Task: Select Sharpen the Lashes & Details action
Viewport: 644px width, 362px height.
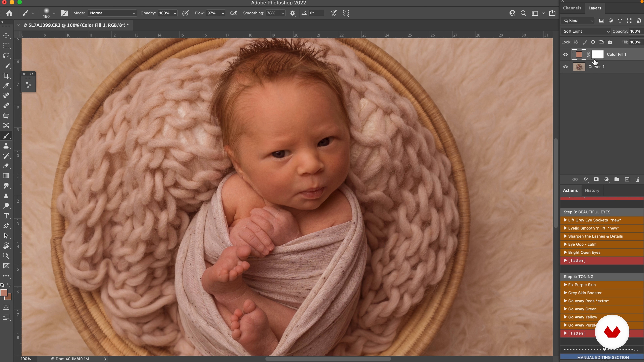Action: [x=602, y=236]
